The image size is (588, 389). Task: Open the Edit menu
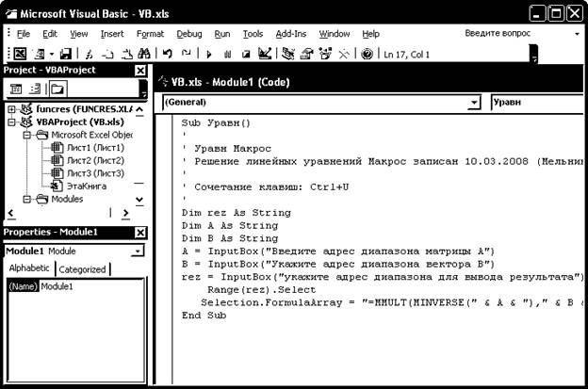click(50, 34)
